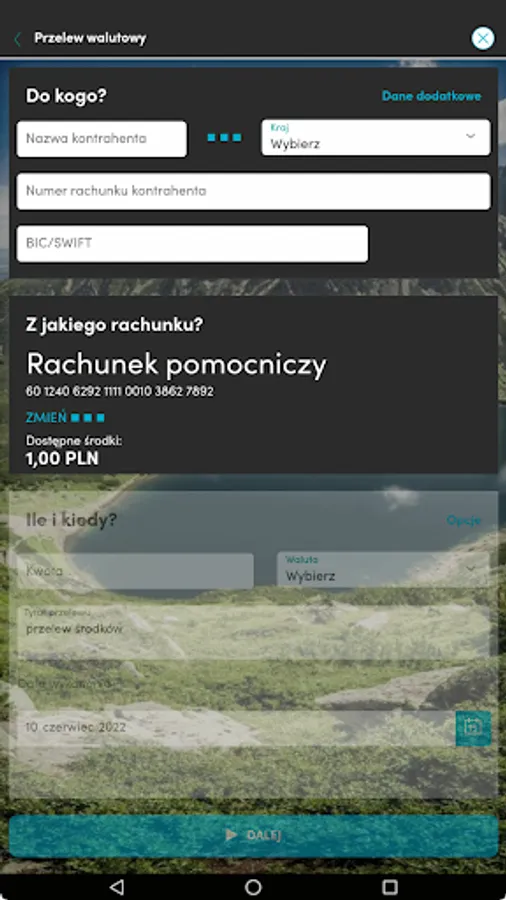
Task: Tap the three dots next to ZMIEŃ
Action: (88, 418)
